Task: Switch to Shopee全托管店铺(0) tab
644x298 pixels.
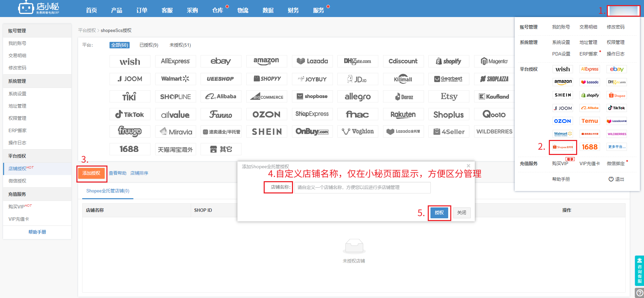Action: pos(108,191)
